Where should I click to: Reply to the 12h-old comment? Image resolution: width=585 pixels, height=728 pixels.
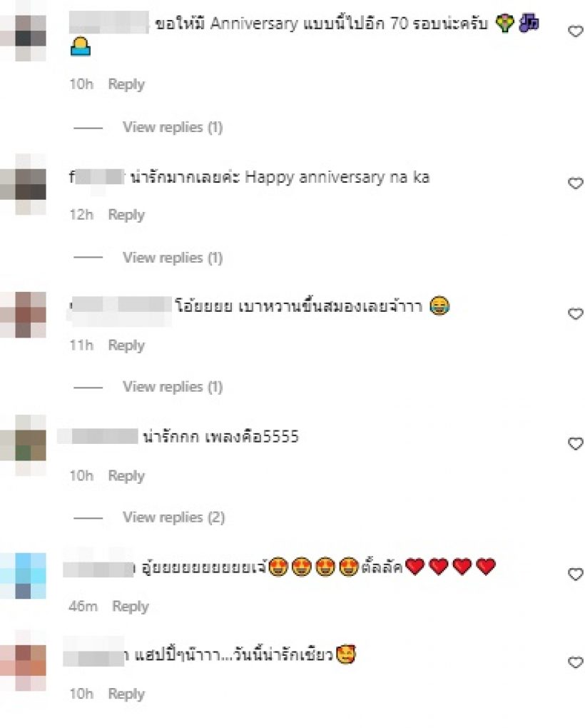126,215
